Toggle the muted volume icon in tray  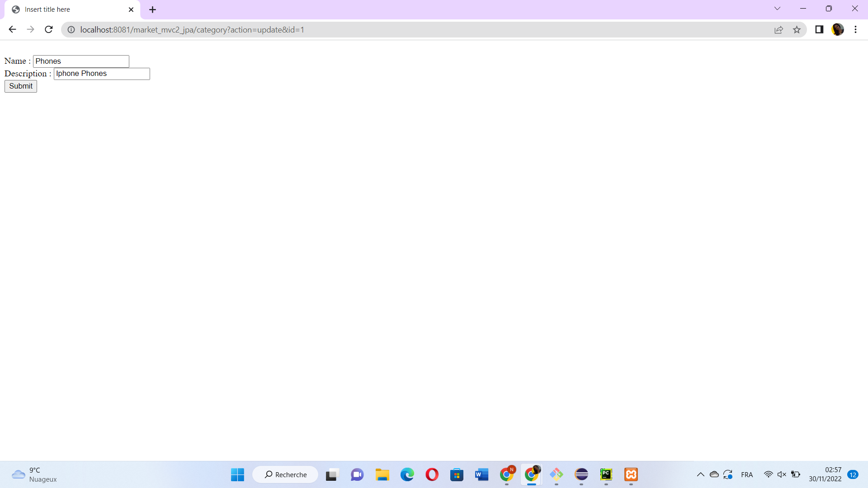(x=782, y=474)
